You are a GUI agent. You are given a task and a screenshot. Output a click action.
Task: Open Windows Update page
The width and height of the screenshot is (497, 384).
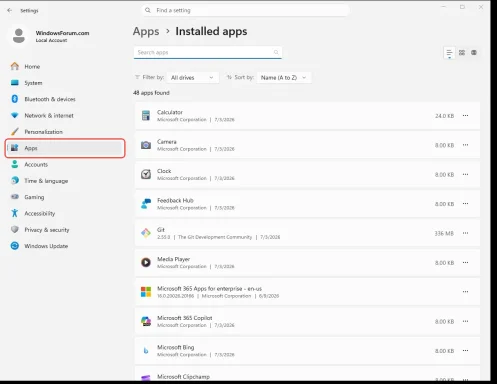click(46, 246)
